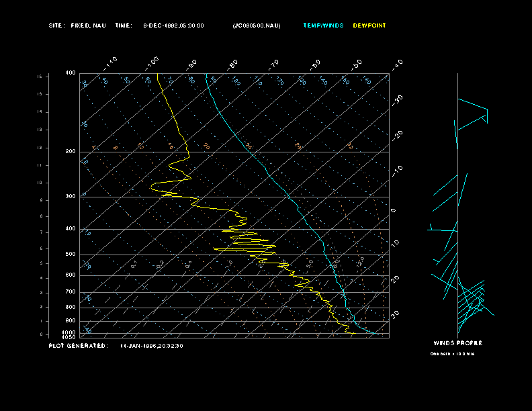The image size is (532, 411).
Task: Click the PLOT GENERATED label
Action: click(x=78, y=346)
